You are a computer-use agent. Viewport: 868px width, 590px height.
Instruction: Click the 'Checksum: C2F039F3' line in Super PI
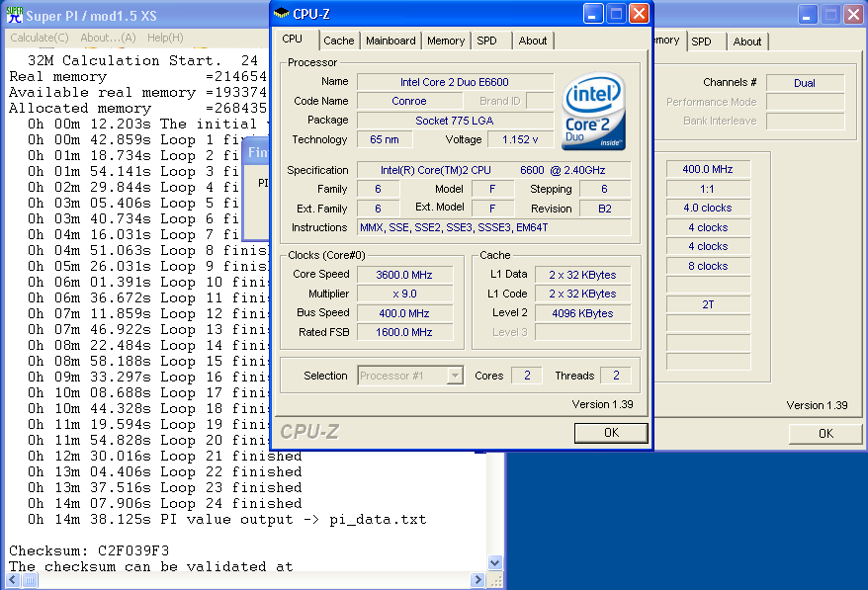89,550
